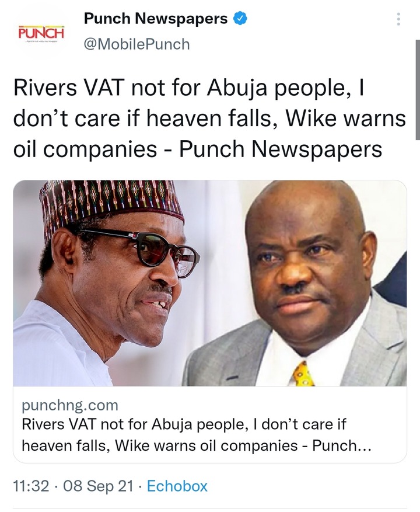This screenshot has width=420, height=512.
Task: Open the Echobox source link
Action: (x=177, y=486)
